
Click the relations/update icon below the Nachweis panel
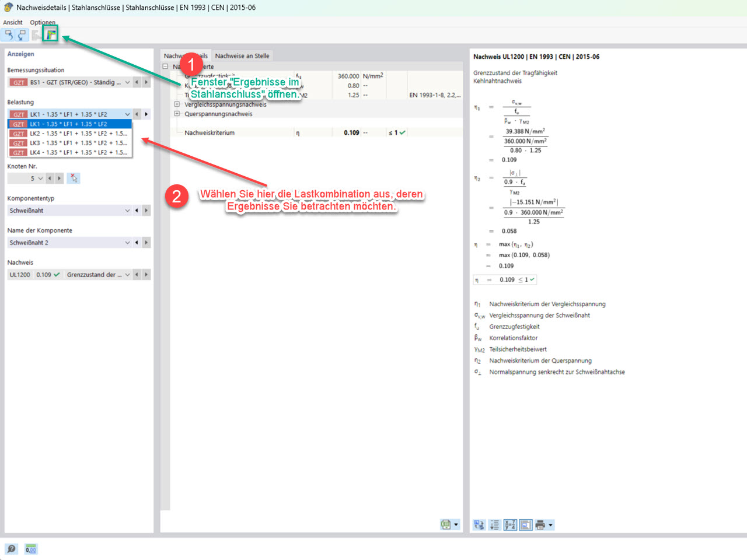tap(478, 524)
